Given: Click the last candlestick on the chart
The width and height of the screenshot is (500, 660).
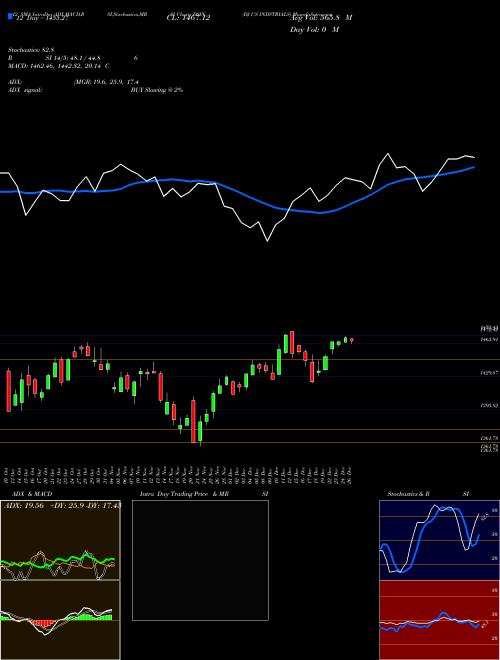Looking at the screenshot, I should (352, 340).
